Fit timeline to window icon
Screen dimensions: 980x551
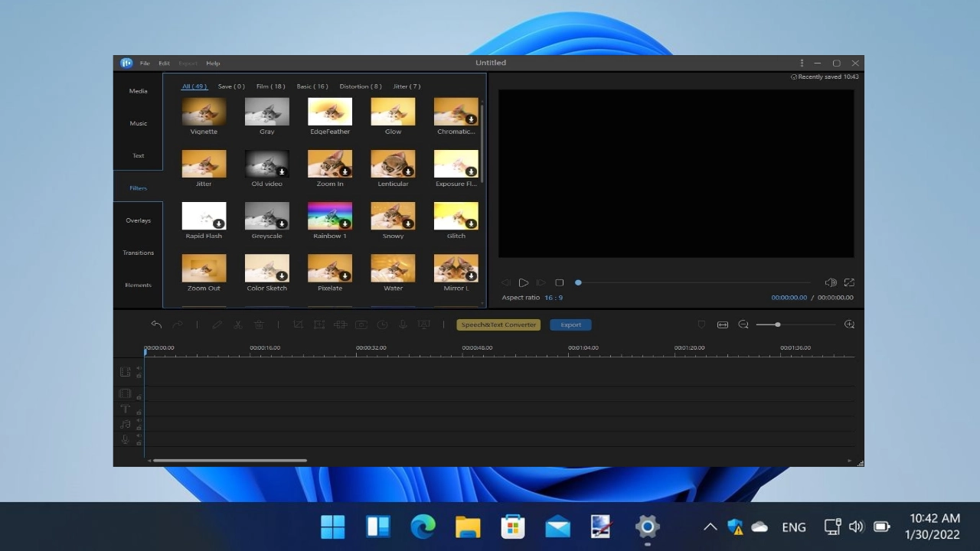[x=722, y=324]
